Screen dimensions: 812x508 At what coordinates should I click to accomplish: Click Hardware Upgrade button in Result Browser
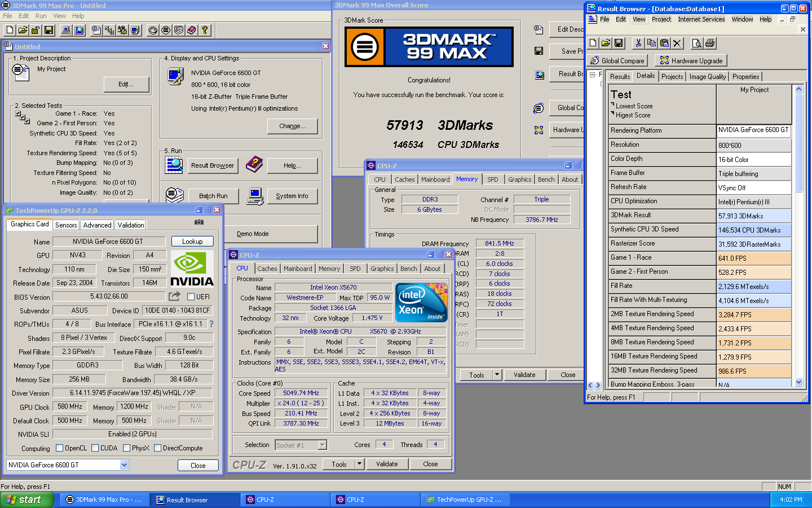click(x=691, y=60)
